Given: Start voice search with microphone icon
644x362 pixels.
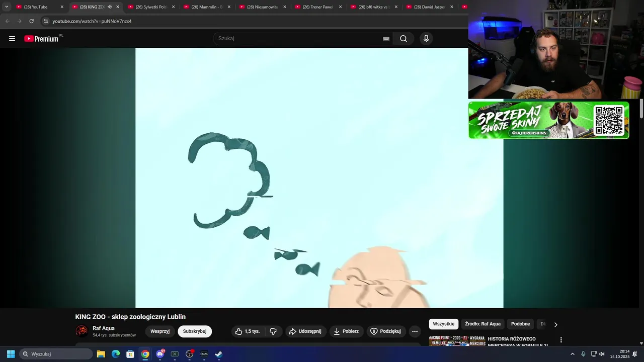Looking at the screenshot, I should coord(426,39).
